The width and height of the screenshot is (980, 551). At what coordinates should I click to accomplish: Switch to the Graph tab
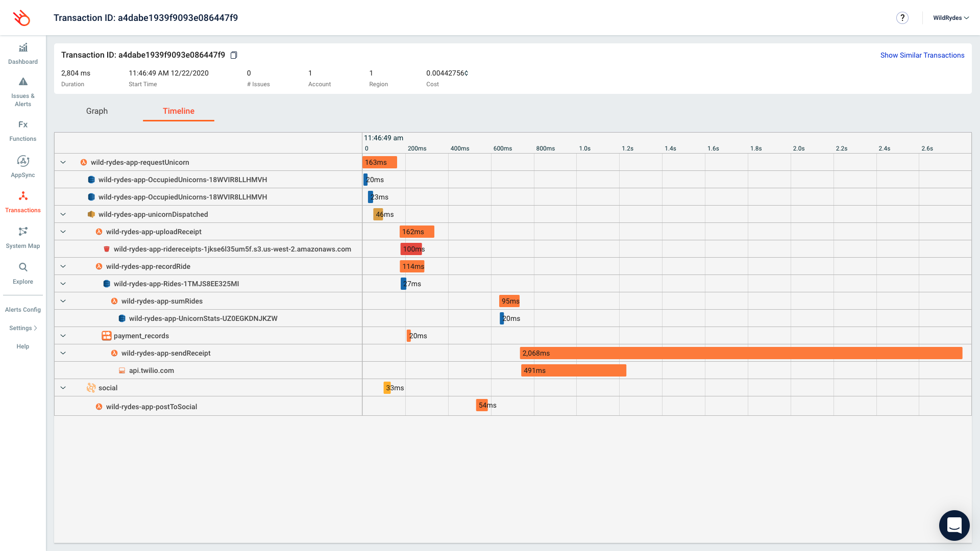coord(97,111)
